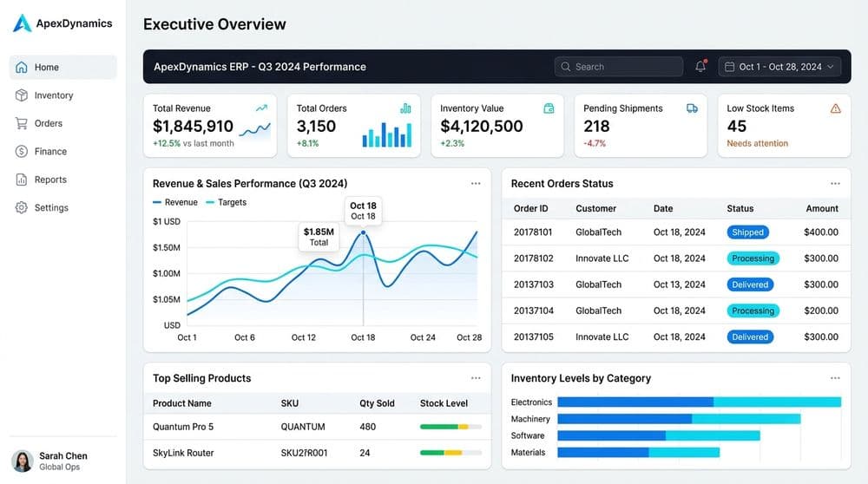Click the Shipped status badge for order 20178101
Viewport: 868px width, 484px height.
(x=747, y=232)
